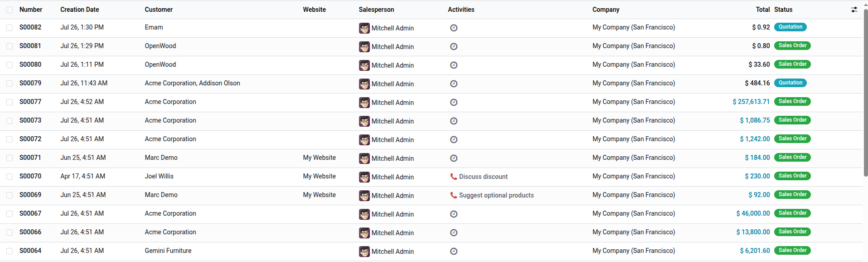Open activity clock icon for S00077
Screen dimensions: 868x262
453,103
